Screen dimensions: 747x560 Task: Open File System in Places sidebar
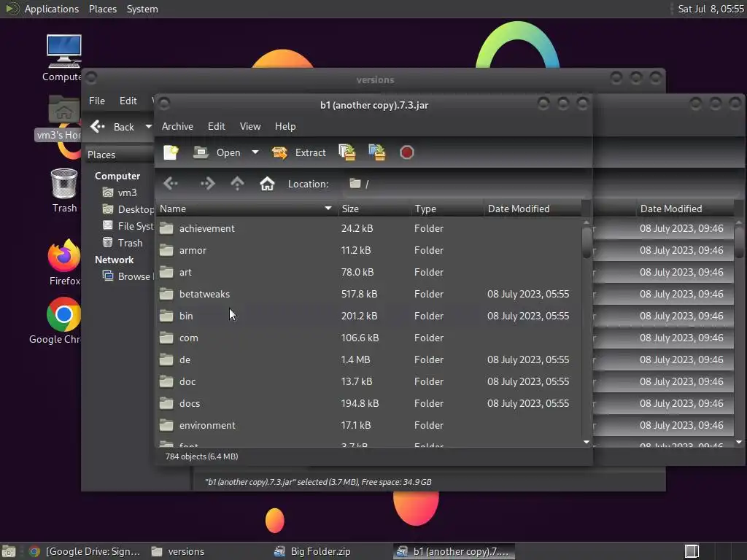(128, 226)
